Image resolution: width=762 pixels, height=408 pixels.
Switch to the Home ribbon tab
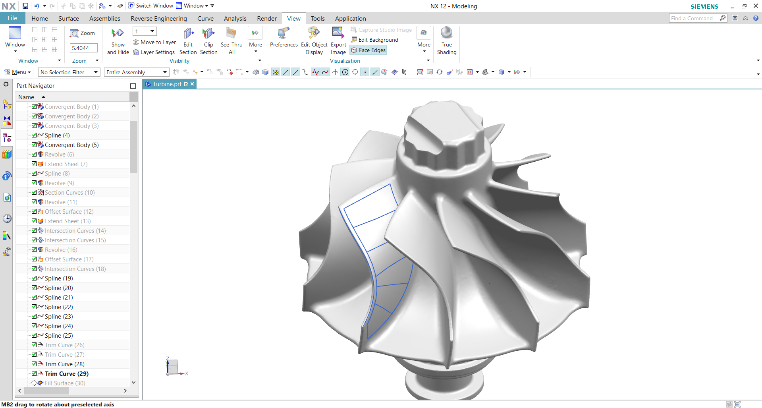pos(40,18)
